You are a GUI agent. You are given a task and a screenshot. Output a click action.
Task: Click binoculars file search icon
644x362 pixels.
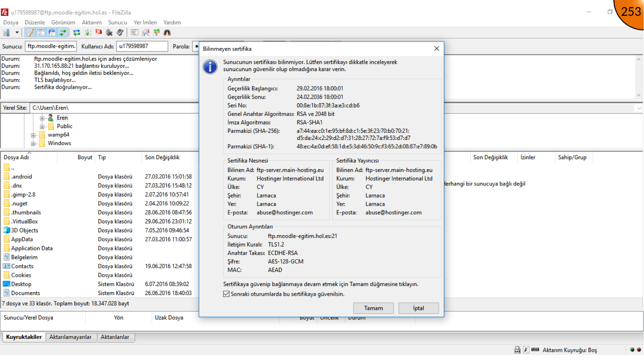click(x=167, y=33)
